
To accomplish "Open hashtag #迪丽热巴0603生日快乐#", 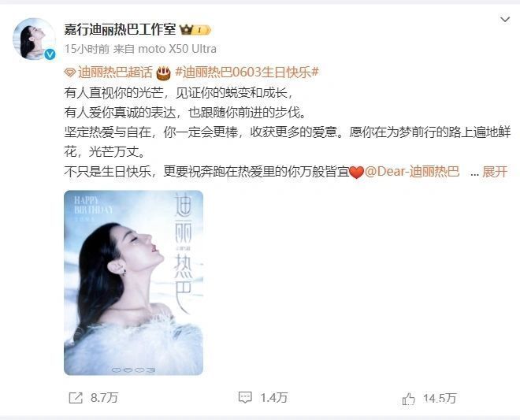I will coord(247,72).
